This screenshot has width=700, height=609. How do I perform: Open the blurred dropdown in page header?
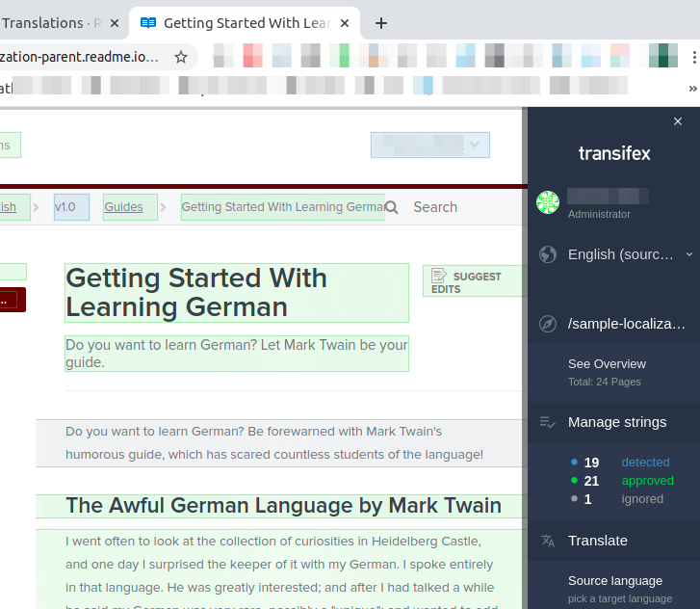[x=429, y=145]
